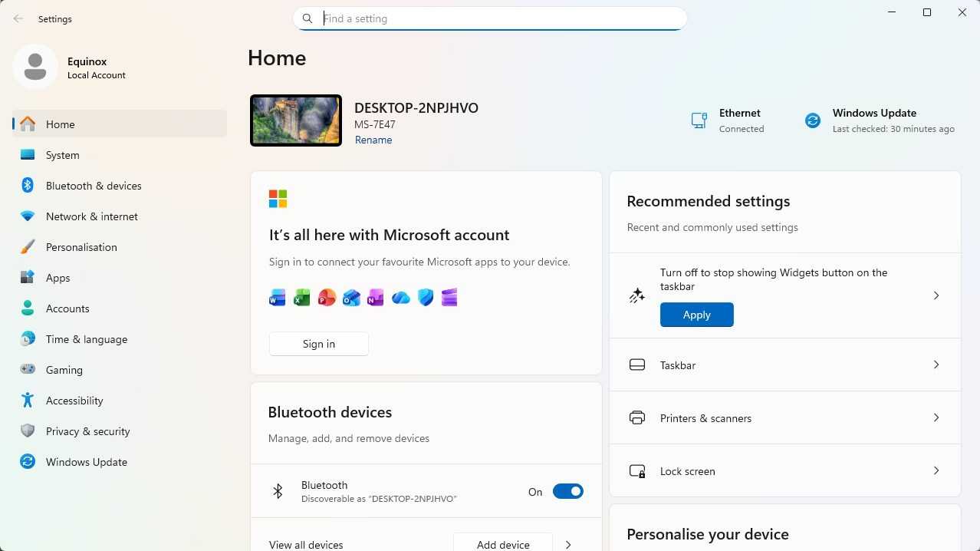980x551 pixels.
Task: Click the desktop wallpaper thumbnail
Action: 296,120
